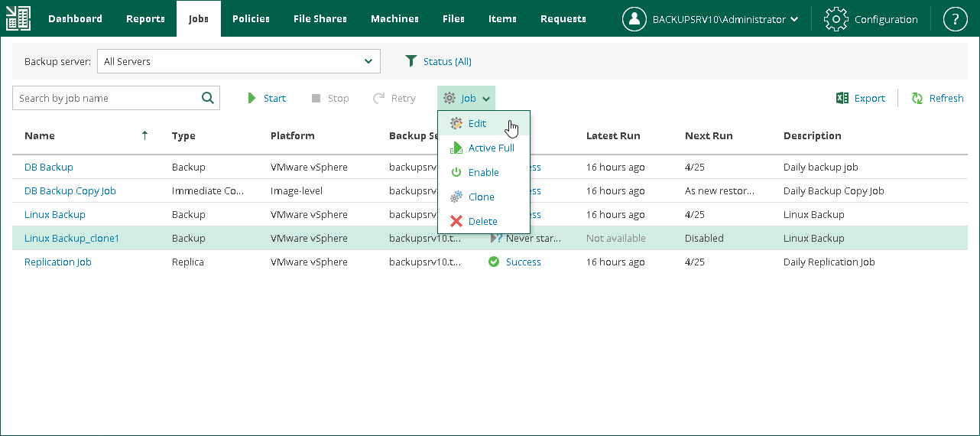Click the Status (All) filter link
Image resolution: width=980 pixels, height=436 pixels.
click(447, 61)
